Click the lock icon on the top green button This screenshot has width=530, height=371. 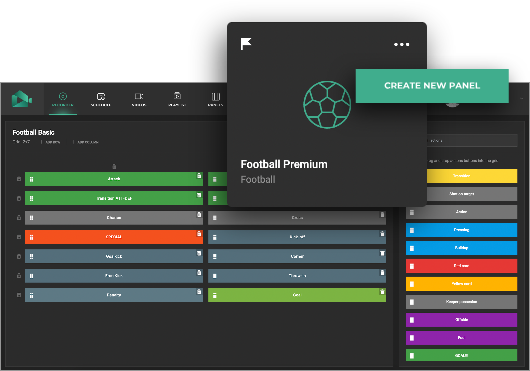click(199, 175)
